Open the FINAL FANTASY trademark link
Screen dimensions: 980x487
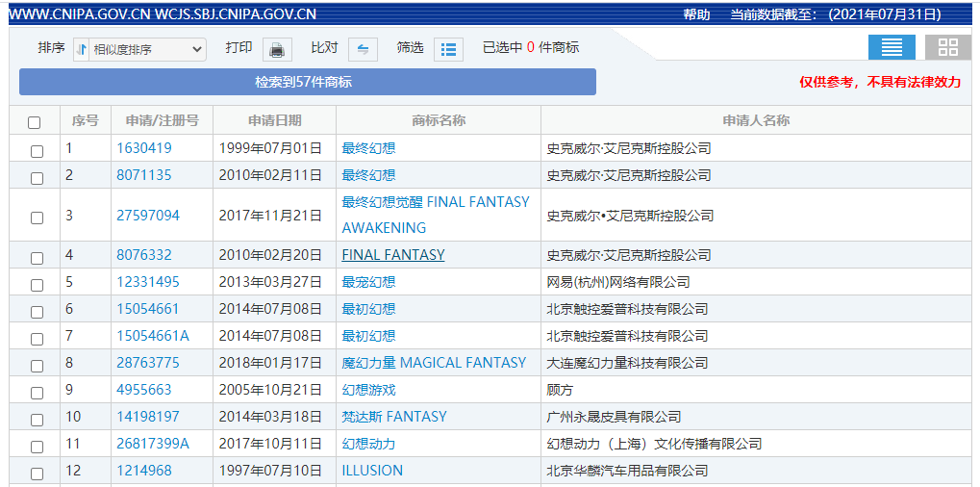click(393, 255)
